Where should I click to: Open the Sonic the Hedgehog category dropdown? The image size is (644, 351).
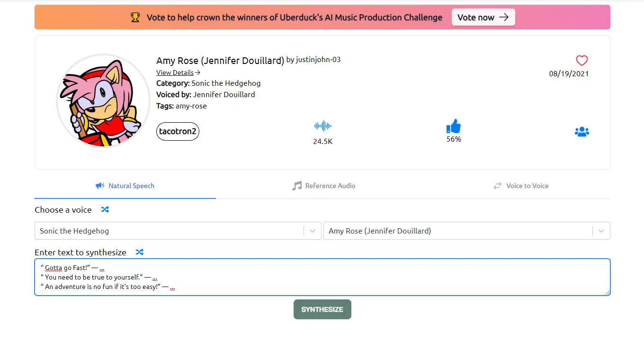click(x=178, y=231)
